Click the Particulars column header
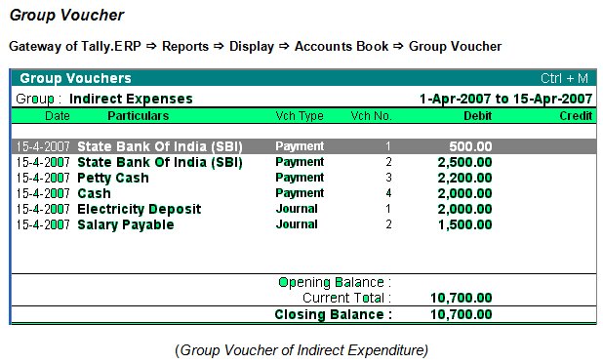Screen dimensions: 603x364 coord(138,116)
